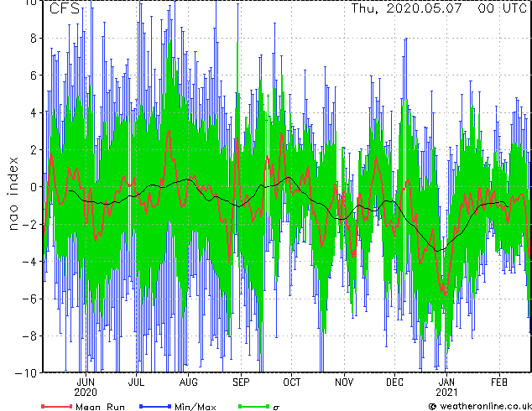532x411 pixels.
Task: Click the y-axis value 4
Action: coord(34,112)
